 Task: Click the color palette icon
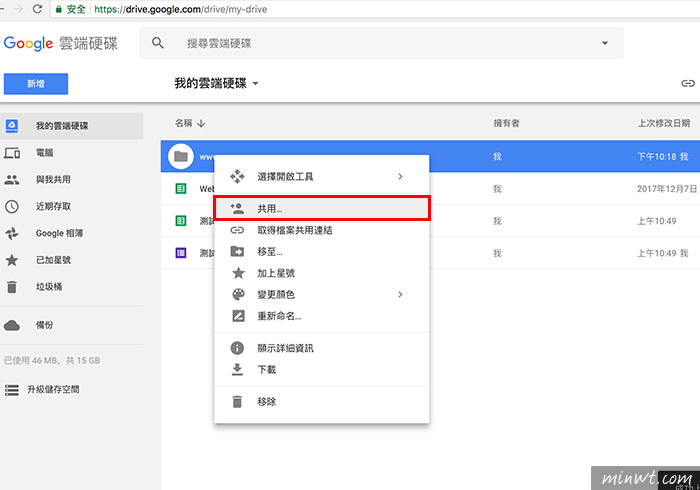pos(238,295)
